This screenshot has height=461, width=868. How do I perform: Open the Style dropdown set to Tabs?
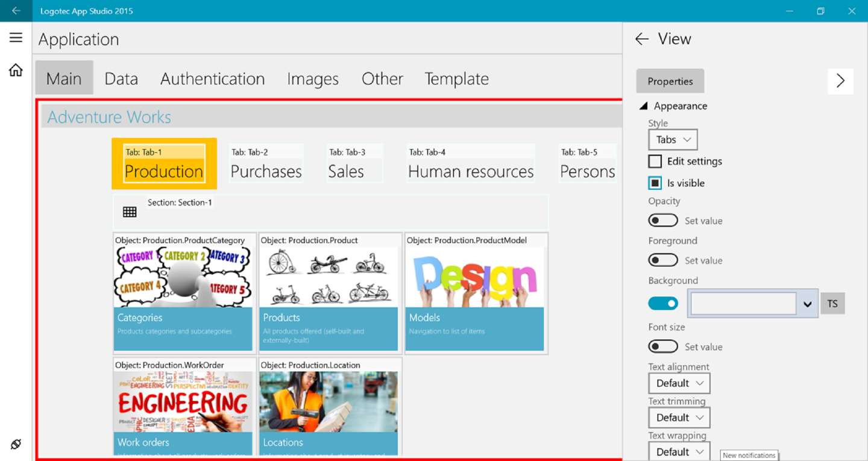coord(673,140)
